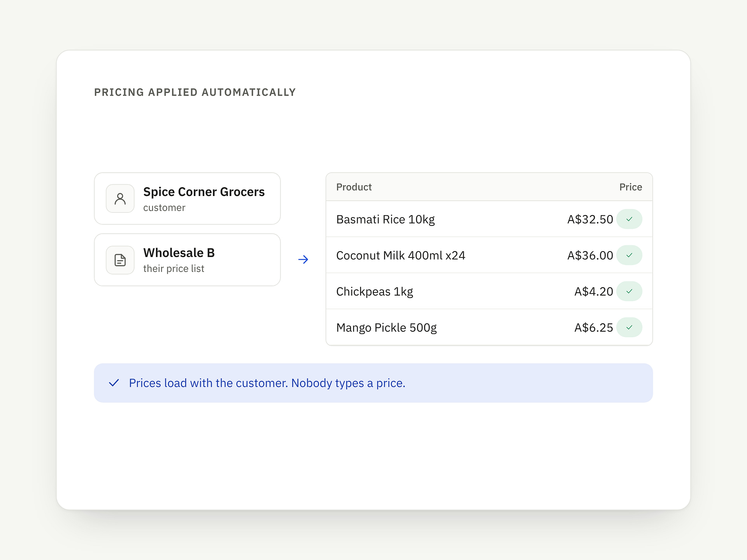
Task: Click the A$36.00 price value
Action: (590, 255)
